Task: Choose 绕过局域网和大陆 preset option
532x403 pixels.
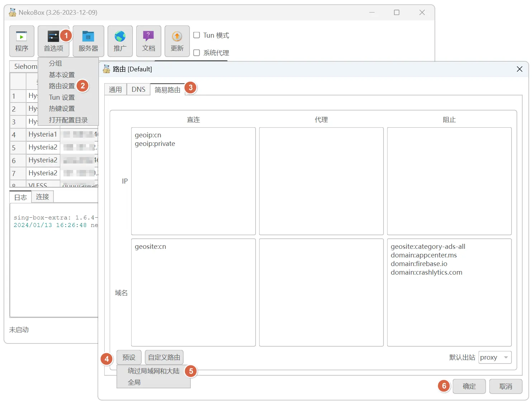Action: (x=153, y=371)
